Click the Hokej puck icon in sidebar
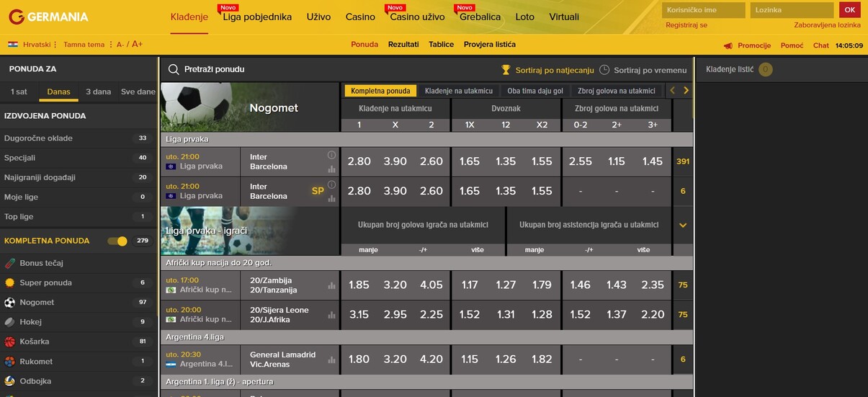The image size is (868, 397). click(10, 322)
